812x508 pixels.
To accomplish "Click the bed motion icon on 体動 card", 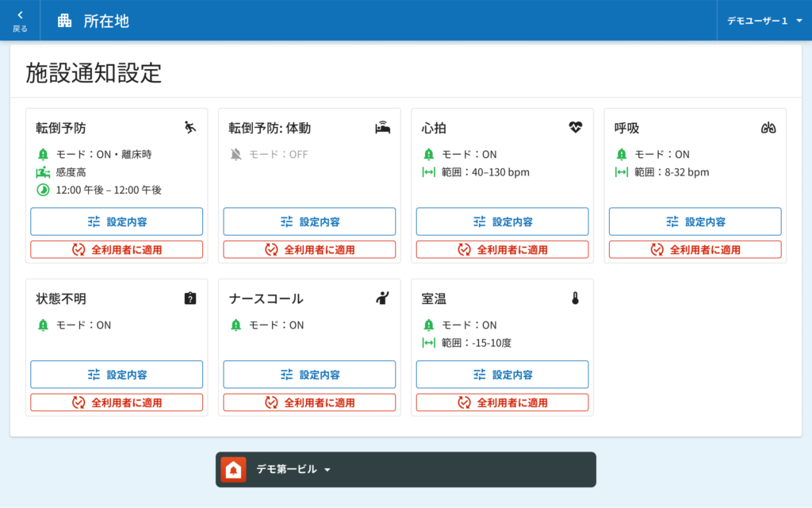I will pos(383,127).
